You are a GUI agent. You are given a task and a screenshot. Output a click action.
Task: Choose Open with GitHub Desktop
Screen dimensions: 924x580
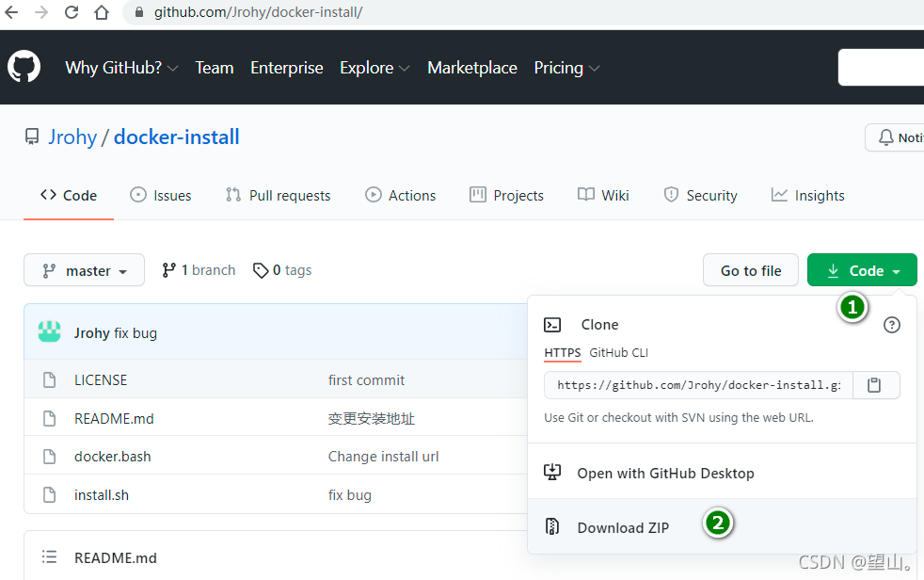pyautogui.click(x=665, y=473)
